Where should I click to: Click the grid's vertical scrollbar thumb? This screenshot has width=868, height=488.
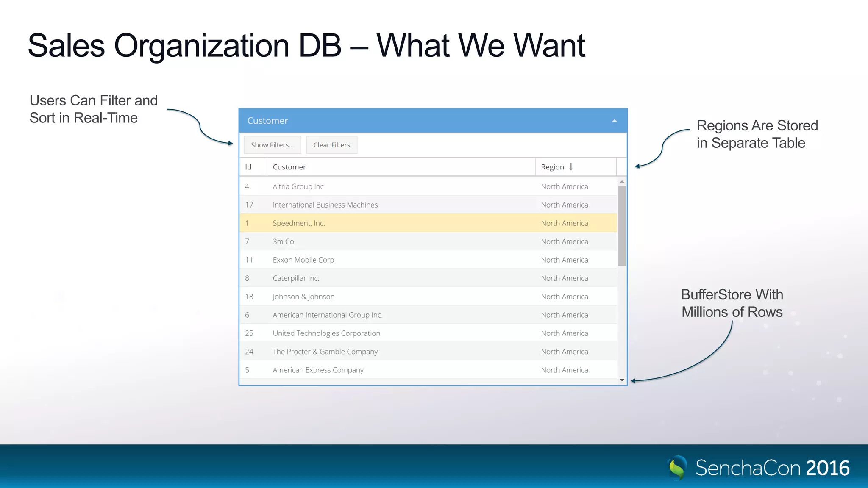coord(622,226)
